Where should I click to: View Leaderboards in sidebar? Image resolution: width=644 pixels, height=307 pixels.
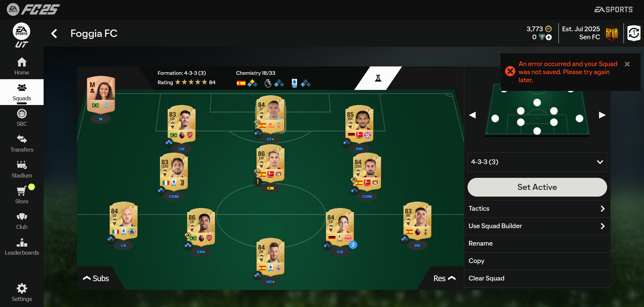(x=22, y=247)
